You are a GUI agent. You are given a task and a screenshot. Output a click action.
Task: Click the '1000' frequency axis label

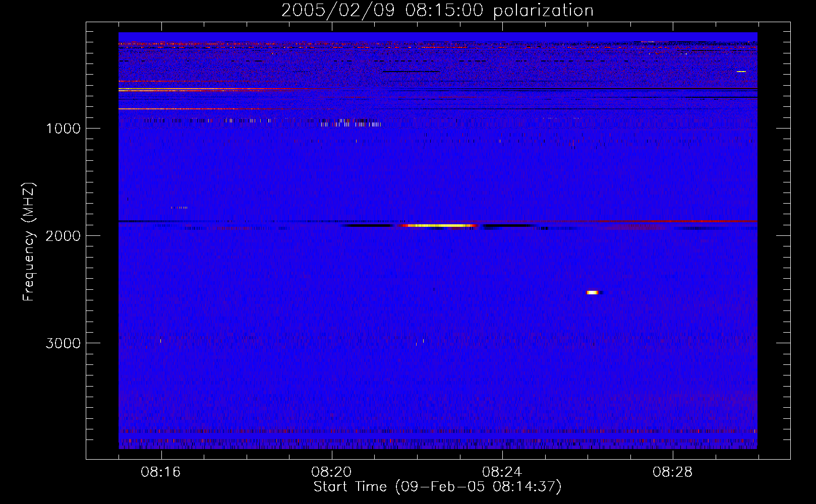coord(63,129)
